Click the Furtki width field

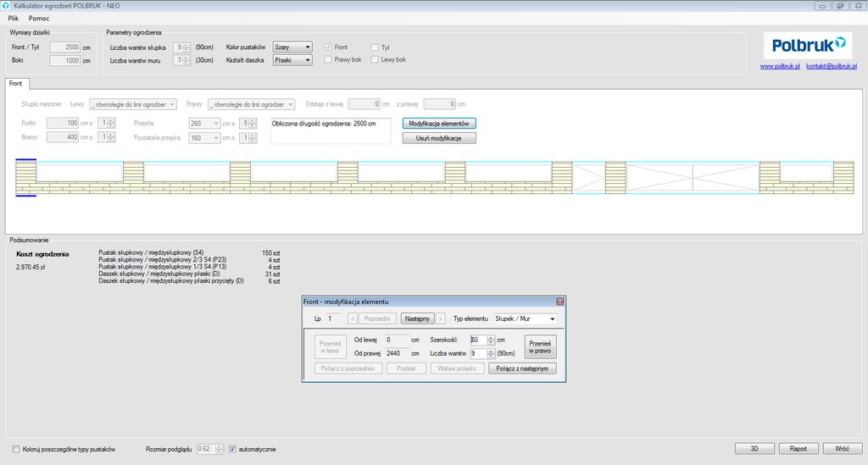[63, 123]
